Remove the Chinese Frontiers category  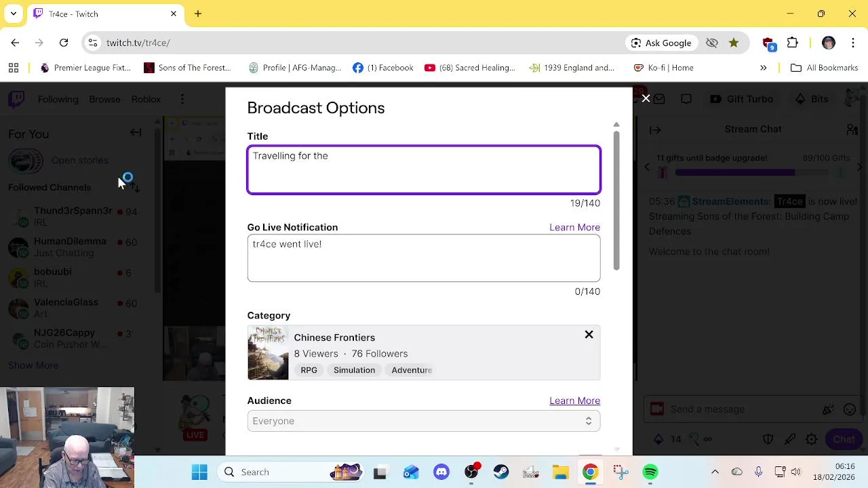589,335
